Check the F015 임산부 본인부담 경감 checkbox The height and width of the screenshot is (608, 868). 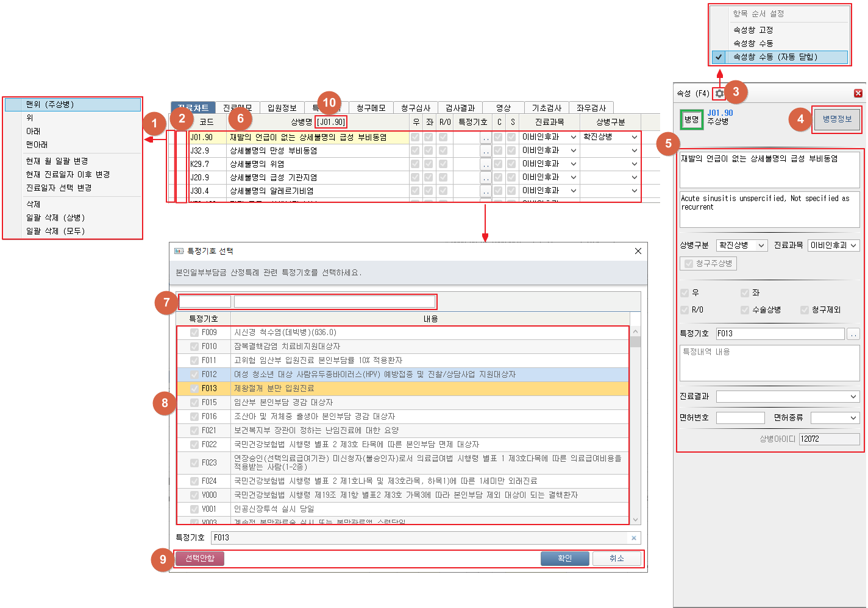[194, 403]
